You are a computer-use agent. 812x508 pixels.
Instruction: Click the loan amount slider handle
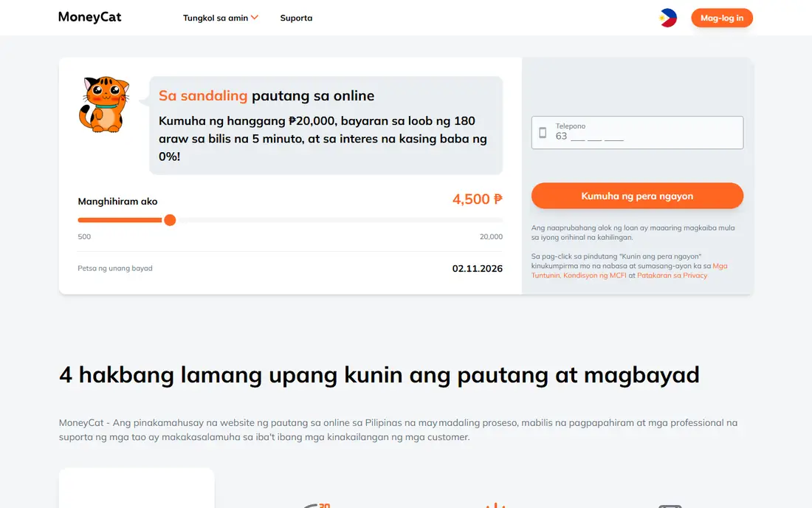click(x=170, y=220)
